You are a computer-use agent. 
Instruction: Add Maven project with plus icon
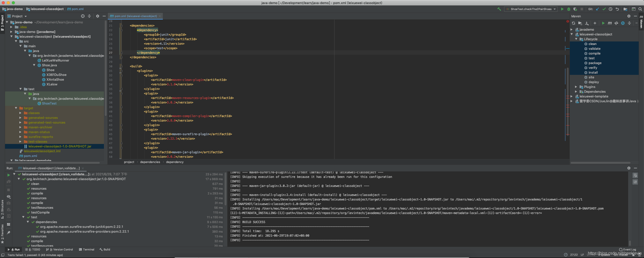595,23
